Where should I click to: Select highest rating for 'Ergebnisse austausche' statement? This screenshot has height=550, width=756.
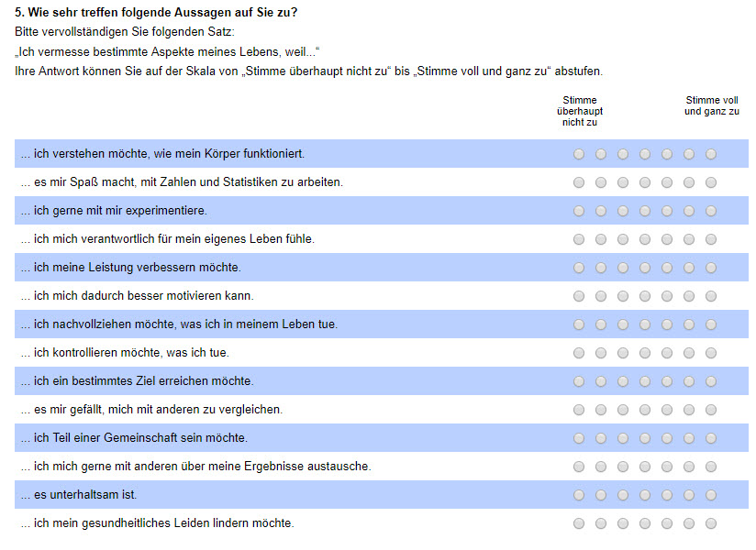click(711, 467)
